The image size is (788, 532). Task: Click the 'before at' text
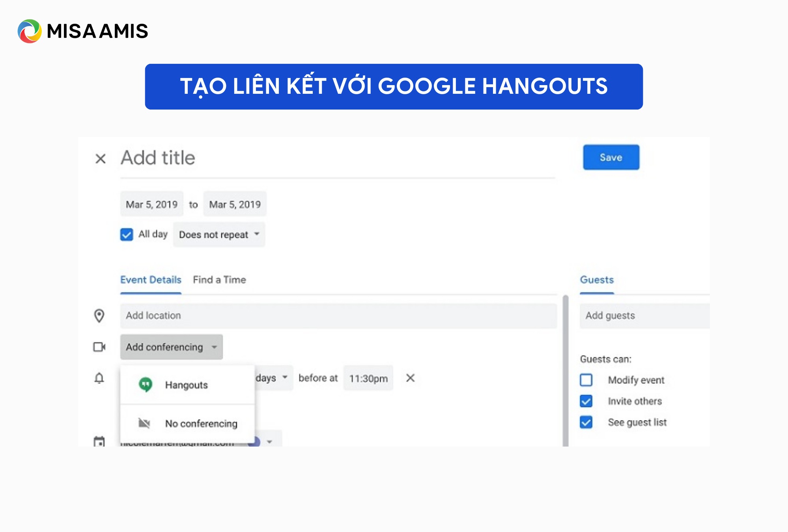pos(318,378)
